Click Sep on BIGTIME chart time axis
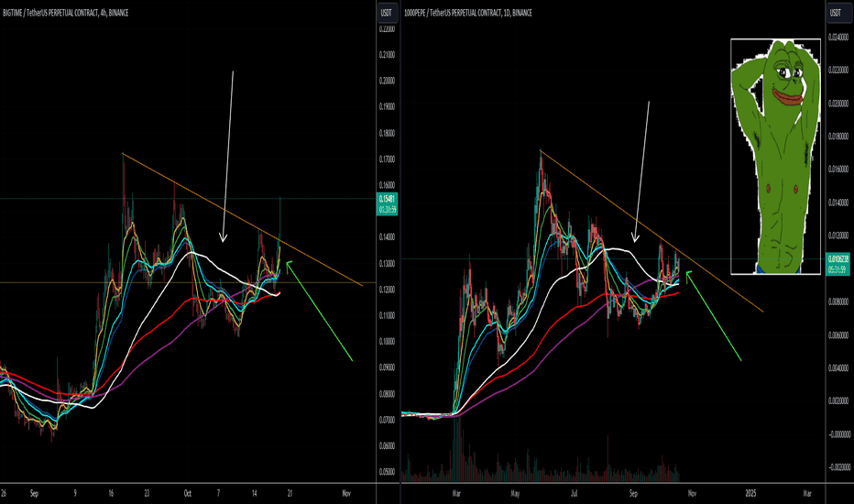The width and height of the screenshot is (854, 504). click(x=34, y=494)
